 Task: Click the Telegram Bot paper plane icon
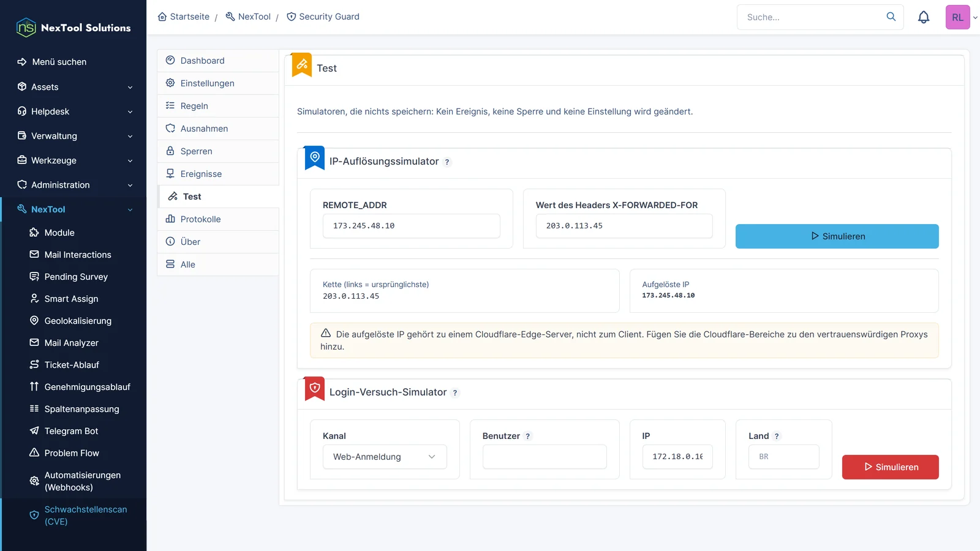click(x=34, y=430)
